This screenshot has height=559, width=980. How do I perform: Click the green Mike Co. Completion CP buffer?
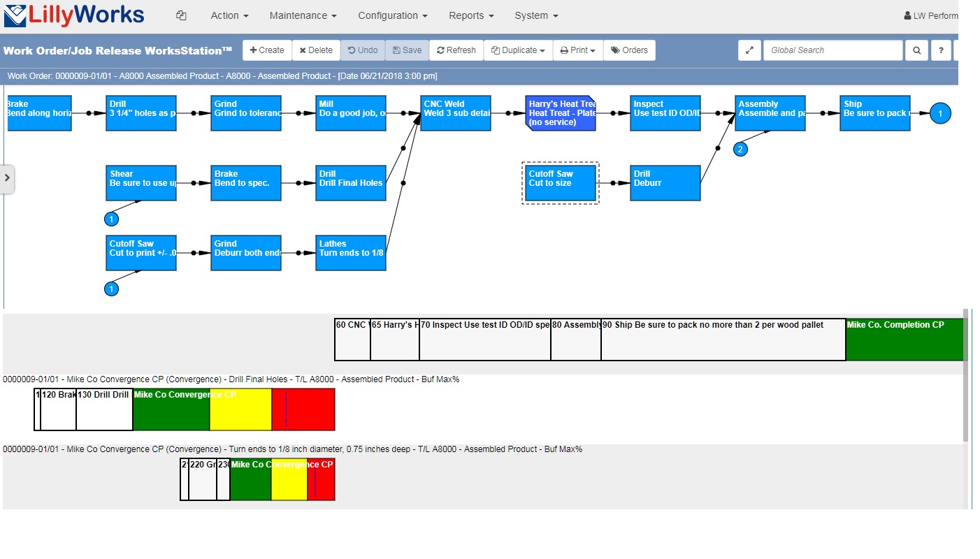pyautogui.click(x=905, y=340)
